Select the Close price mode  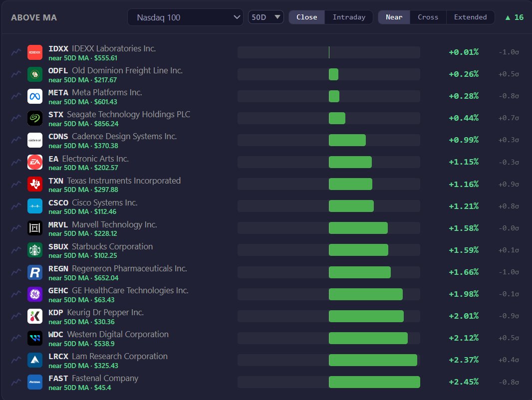pos(307,17)
